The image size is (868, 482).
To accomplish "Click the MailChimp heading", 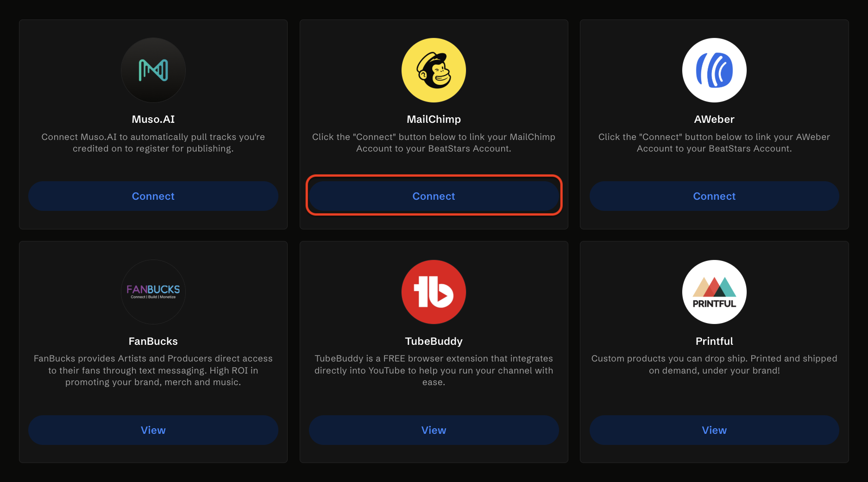I will pyautogui.click(x=434, y=119).
